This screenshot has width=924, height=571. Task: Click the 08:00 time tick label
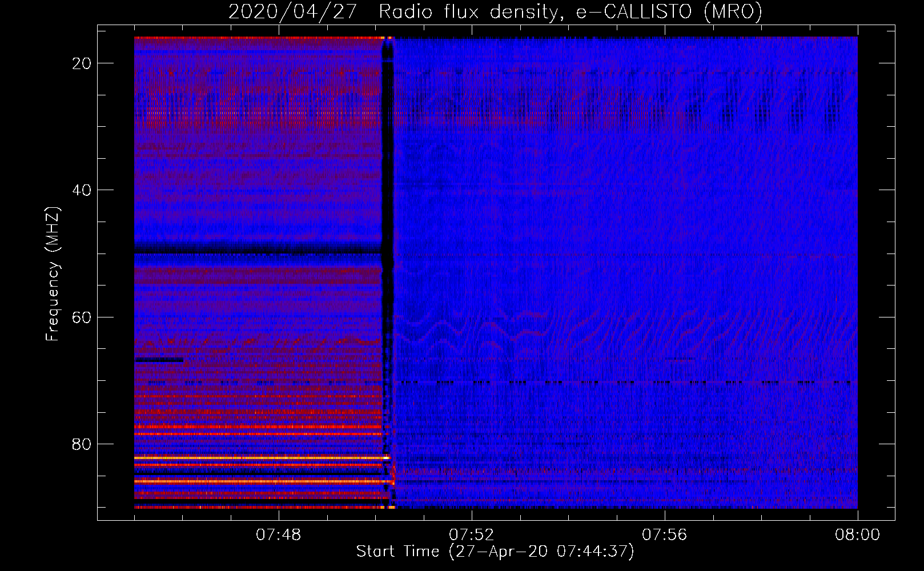tap(857, 535)
